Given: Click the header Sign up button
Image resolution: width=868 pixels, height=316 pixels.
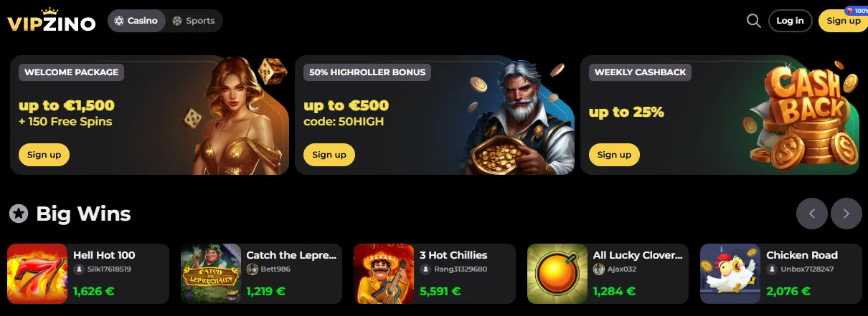Looking at the screenshot, I should tap(843, 21).
